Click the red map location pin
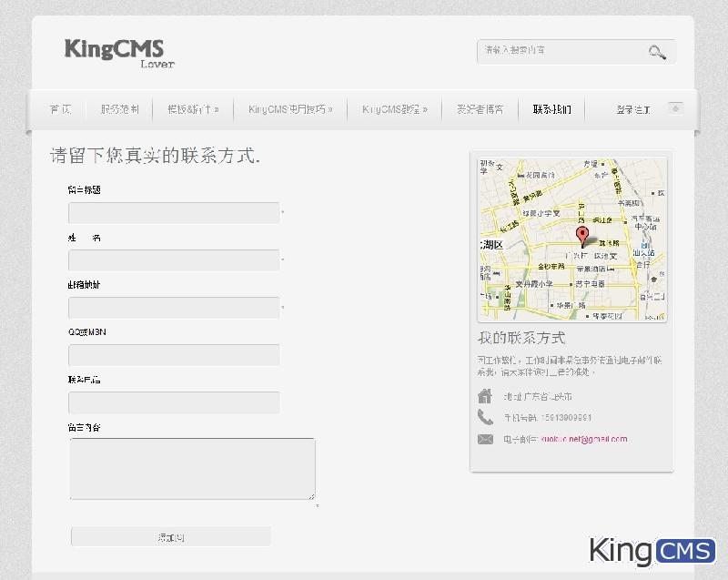The image size is (728, 580). click(582, 237)
